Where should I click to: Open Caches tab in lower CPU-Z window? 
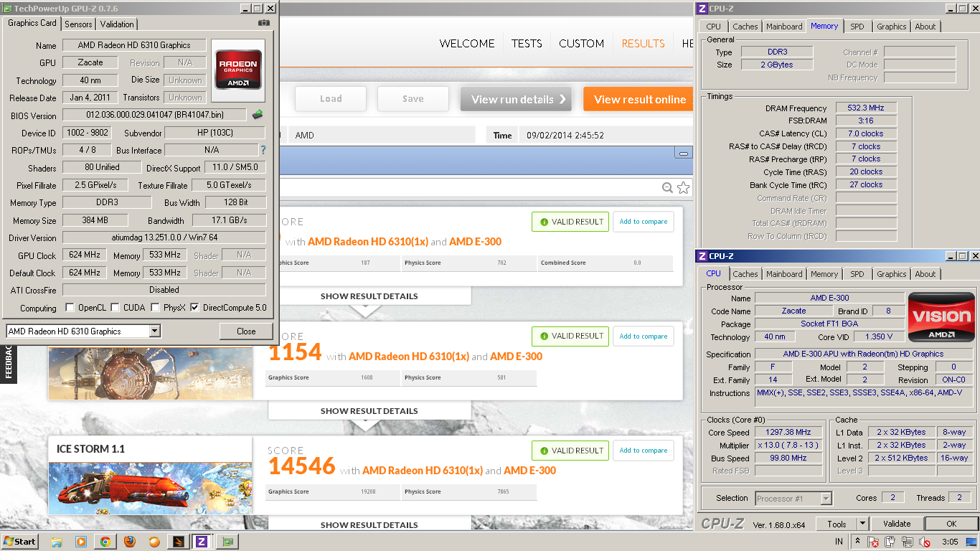(745, 274)
